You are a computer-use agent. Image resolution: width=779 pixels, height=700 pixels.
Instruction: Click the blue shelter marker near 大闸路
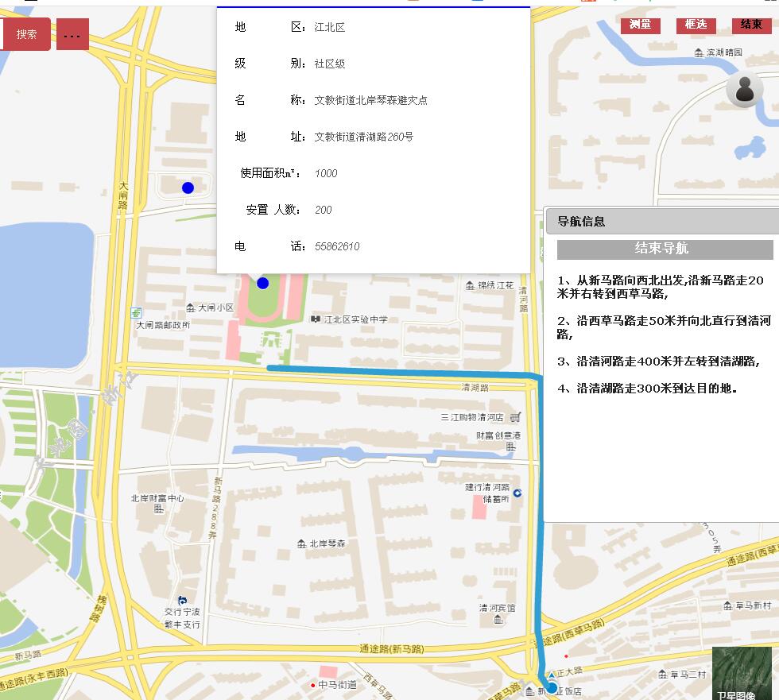click(x=188, y=188)
